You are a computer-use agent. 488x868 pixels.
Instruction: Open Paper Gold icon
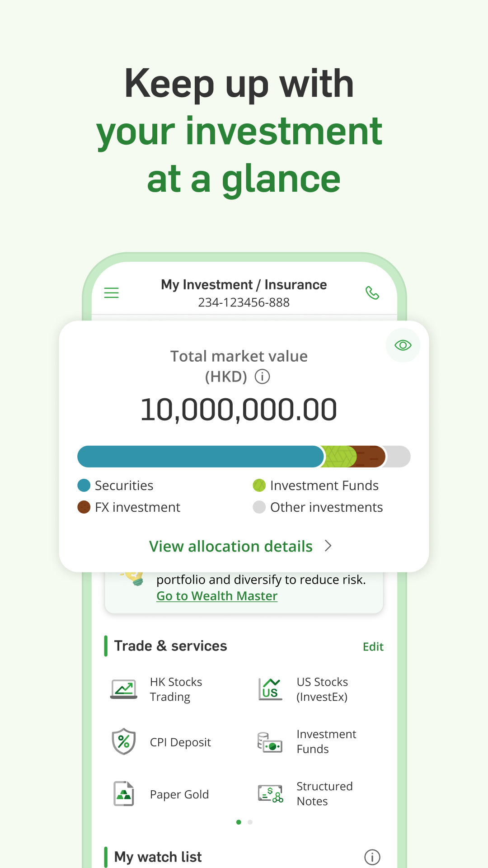(x=124, y=794)
